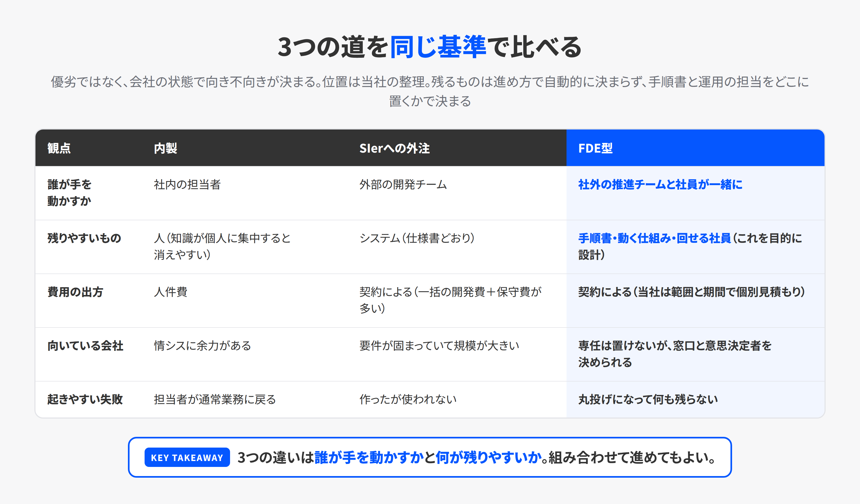Click the row label 向いている会社
Viewport: 860px width, 504px height.
click(x=85, y=346)
